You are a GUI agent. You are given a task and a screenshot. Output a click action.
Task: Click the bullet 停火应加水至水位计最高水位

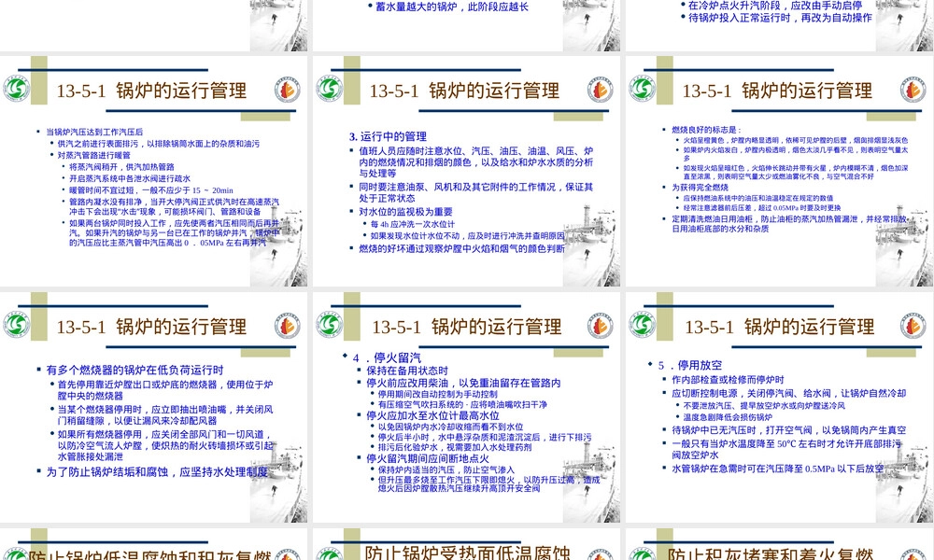432,415
